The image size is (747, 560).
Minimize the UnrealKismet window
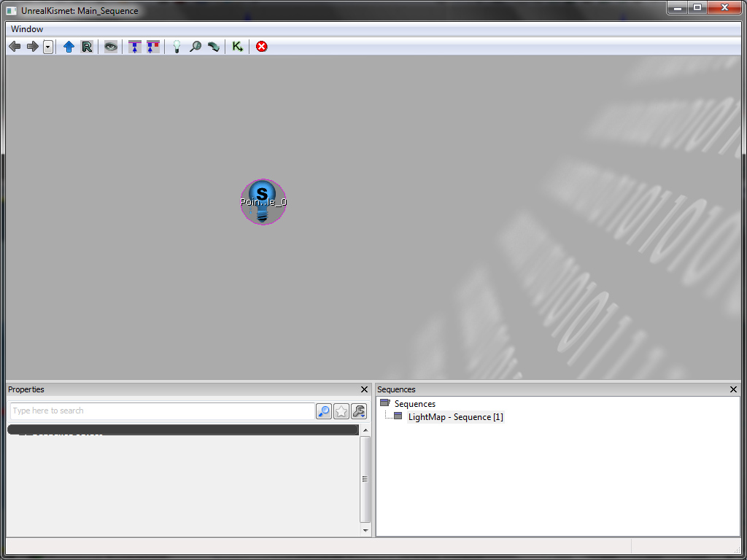click(677, 8)
